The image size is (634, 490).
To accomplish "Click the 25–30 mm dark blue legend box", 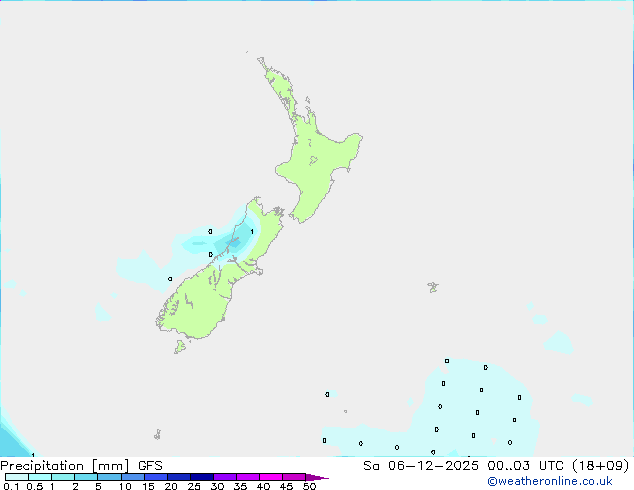I will 202,477.
